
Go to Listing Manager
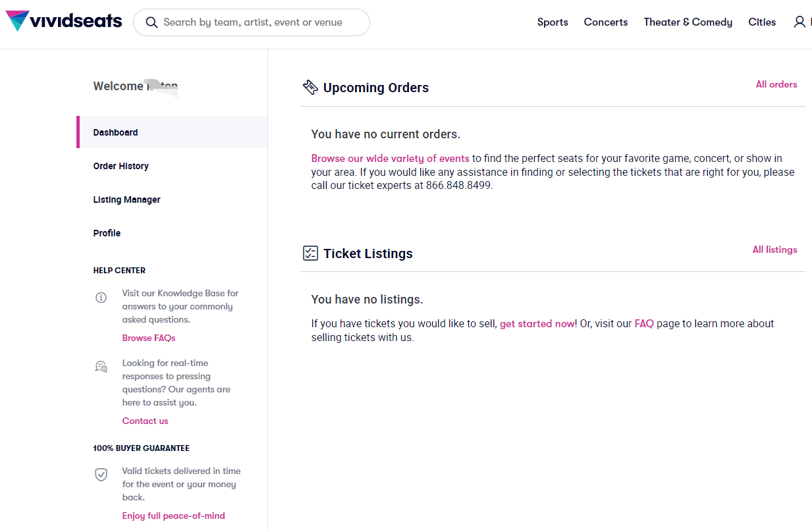(127, 199)
